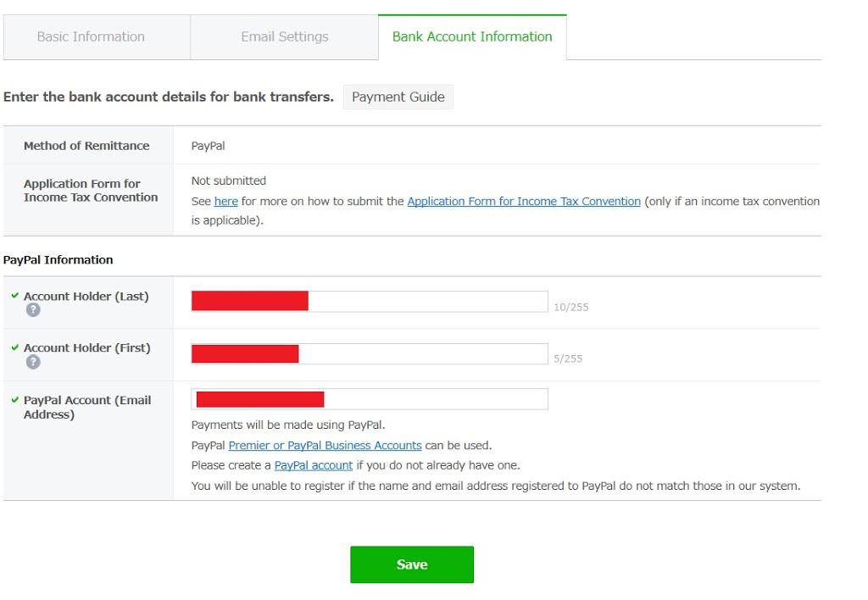The width and height of the screenshot is (868, 600).
Task: Select the Bank Account Information tab
Action: point(472,37)
